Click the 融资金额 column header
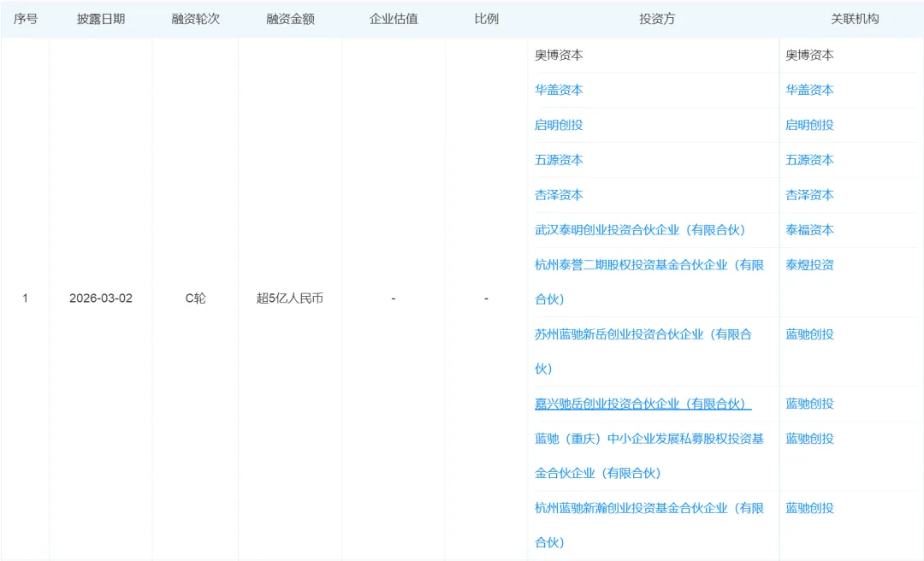Image resolution: width=924 pixels, height=561 pixels. [290, 19]
